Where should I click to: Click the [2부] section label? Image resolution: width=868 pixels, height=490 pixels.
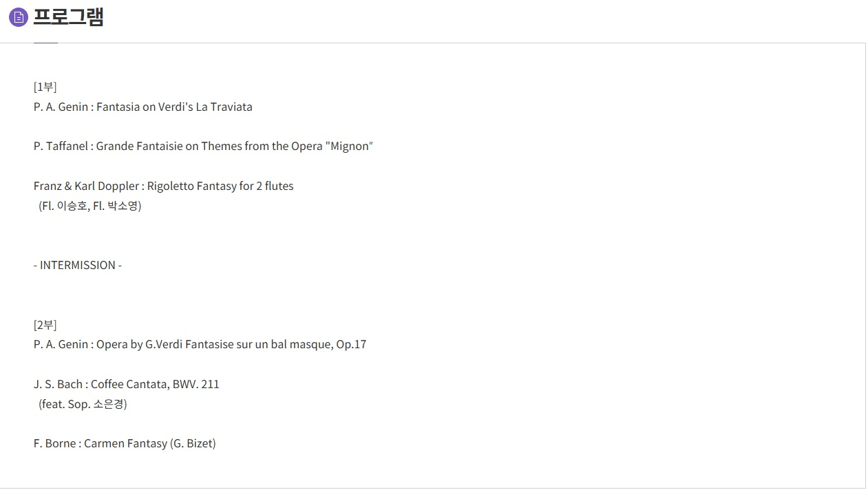(45, 325)
